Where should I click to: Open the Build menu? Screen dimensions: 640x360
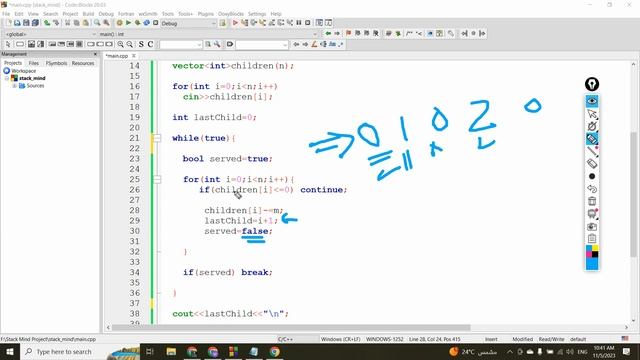pos(88,14)
